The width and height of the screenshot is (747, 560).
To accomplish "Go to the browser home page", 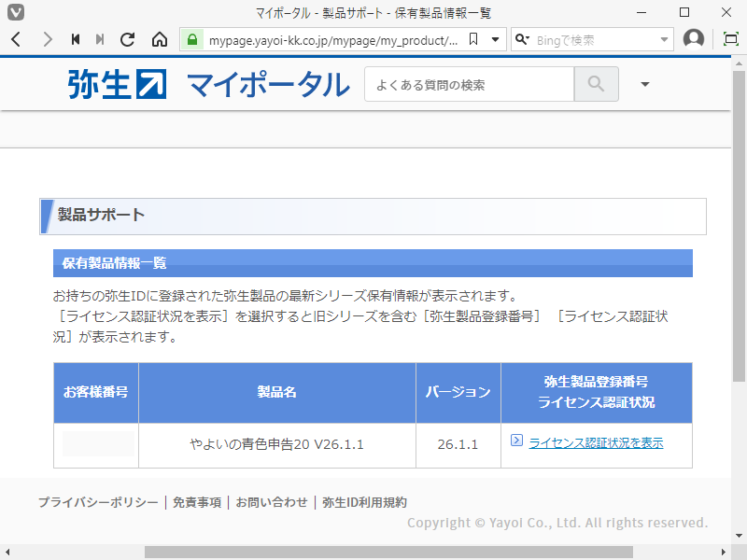I will 160,39.
